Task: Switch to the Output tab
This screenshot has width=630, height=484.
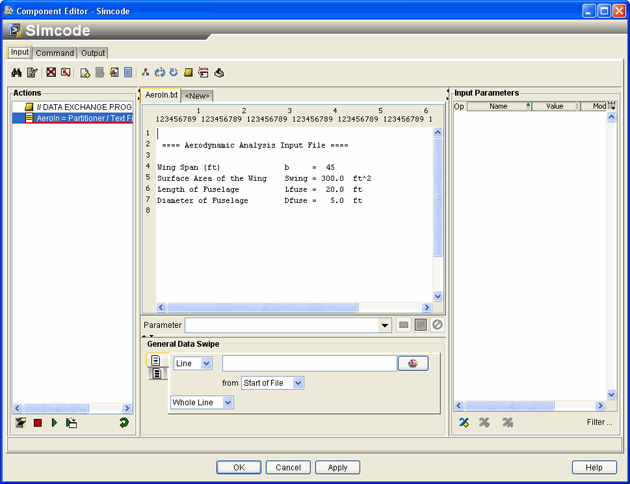Action: pyautogui.click(x=93, y=53)
